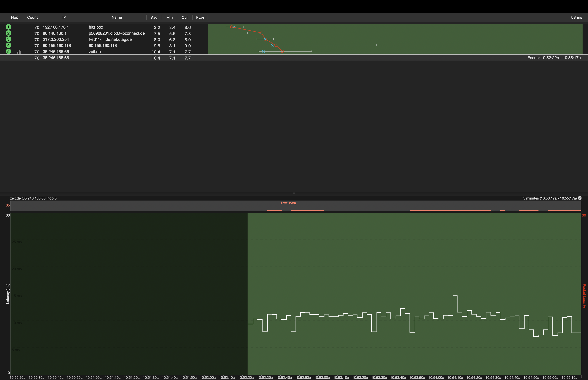Click the Name column header
The image size is (588, 380).
click(x=117, y=17)
